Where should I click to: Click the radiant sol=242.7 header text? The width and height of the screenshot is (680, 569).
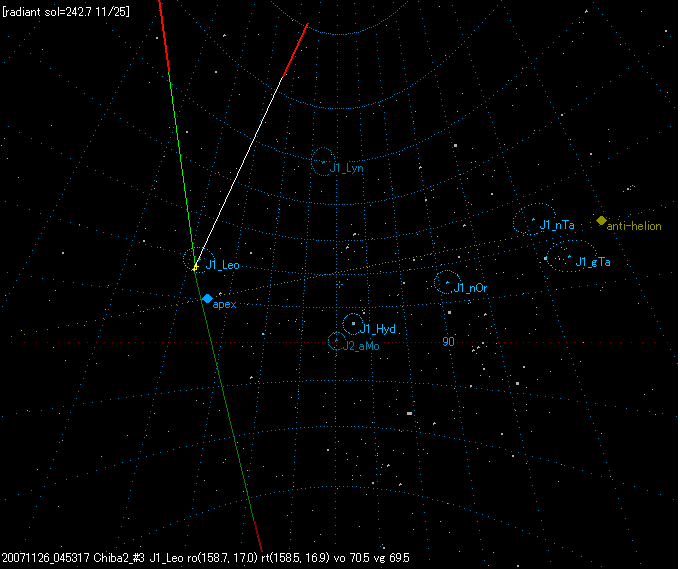point(66,12)
